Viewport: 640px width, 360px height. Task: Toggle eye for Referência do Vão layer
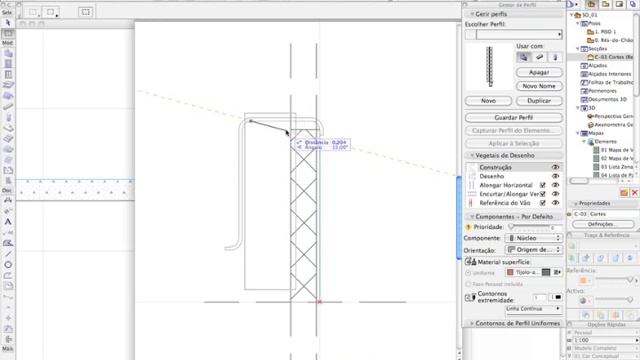[555, 203]
